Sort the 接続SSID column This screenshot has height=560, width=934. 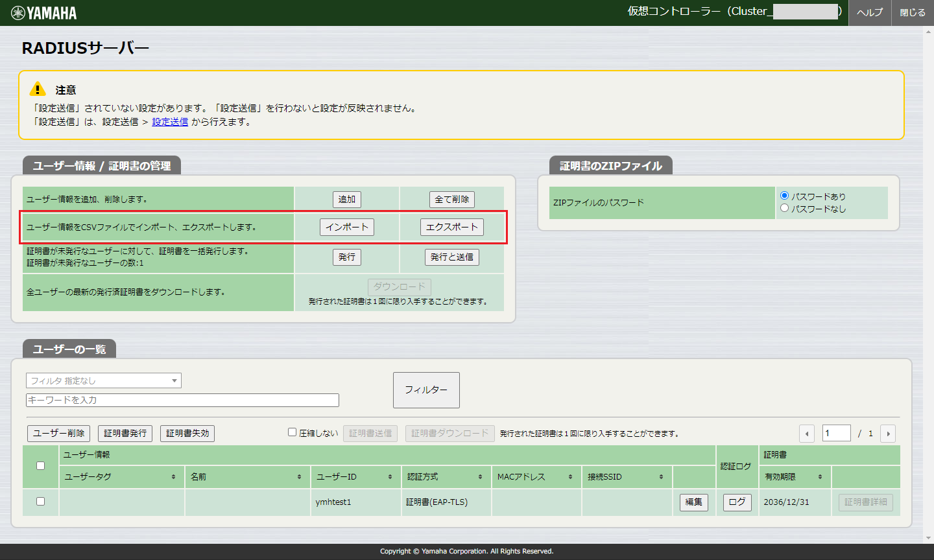click(663, 476)
